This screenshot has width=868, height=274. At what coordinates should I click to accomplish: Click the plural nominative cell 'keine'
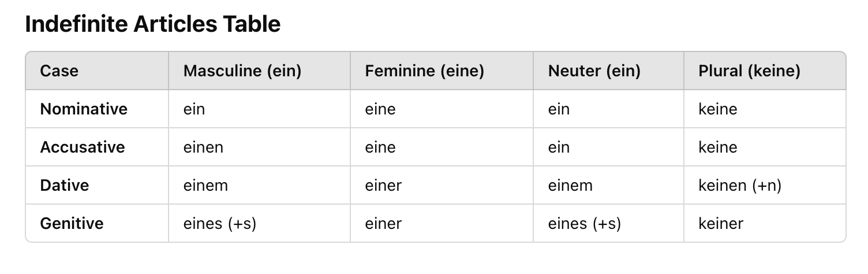point(718,109)
